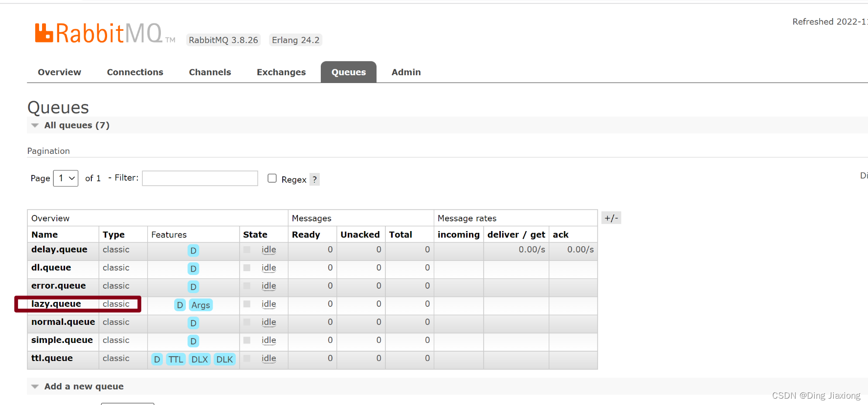Switch to the Connections tab
The width and height of the screenshot is (868, 405).
pyautogui.click(x=135, y=72)
